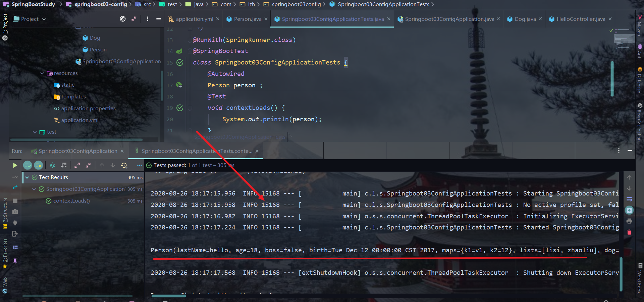644x302 pixels.
Task: Click the plug icon in the run sidebar
Action: (x=15, y=222)
